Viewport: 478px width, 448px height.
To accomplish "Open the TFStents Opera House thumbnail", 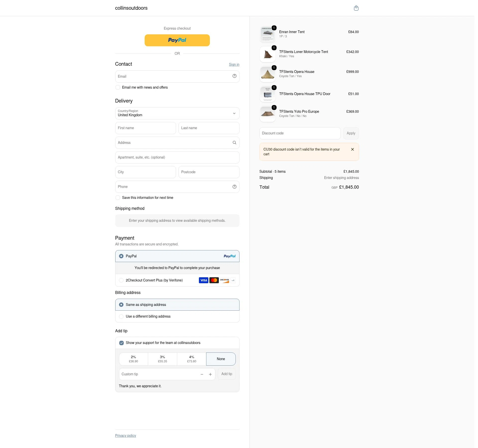I will click(x=268, y=74).
